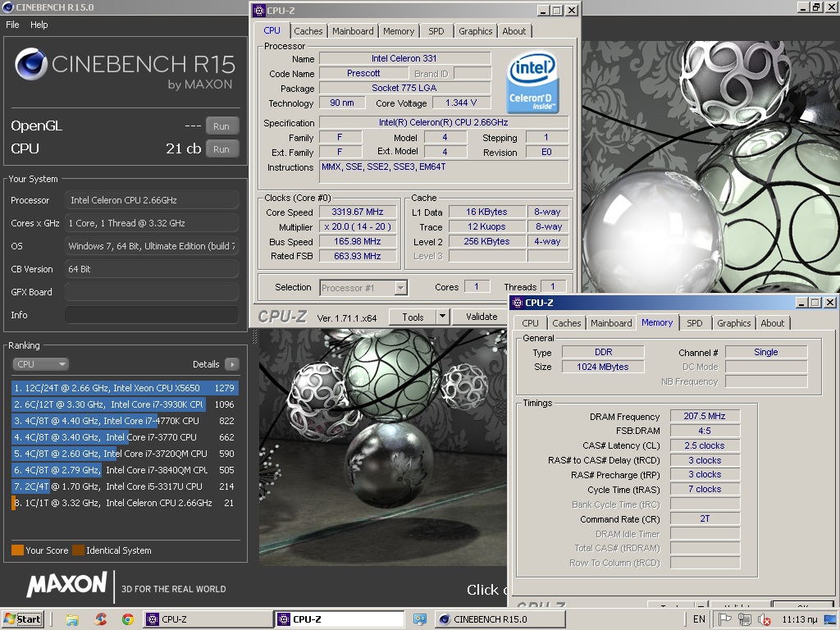Click the 11:13 clock in tray
The image size is (840, 630).
pyautogui.click(x=799, y=620)
